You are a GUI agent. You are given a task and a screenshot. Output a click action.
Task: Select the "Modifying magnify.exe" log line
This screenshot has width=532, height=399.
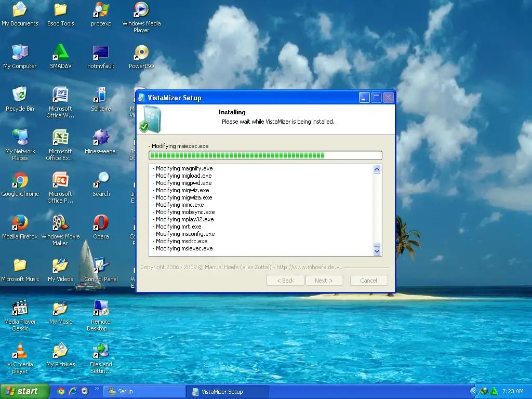tap(182, 168)
